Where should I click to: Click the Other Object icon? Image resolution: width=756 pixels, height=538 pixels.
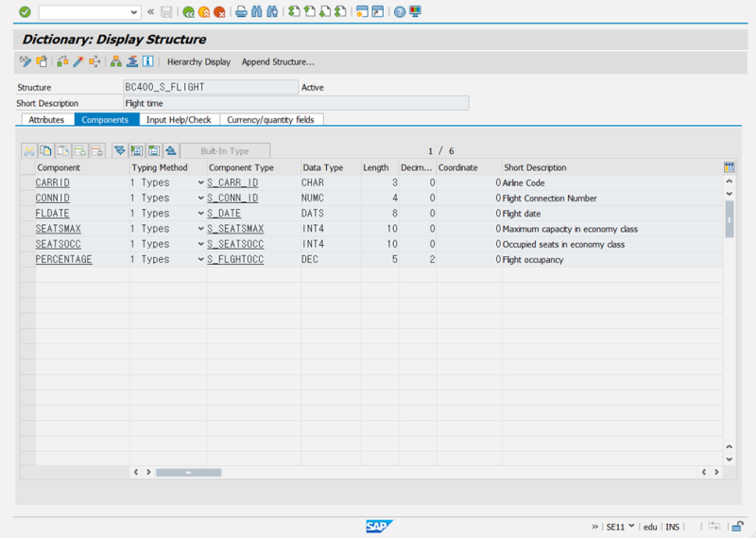click(x=42, y=61)
